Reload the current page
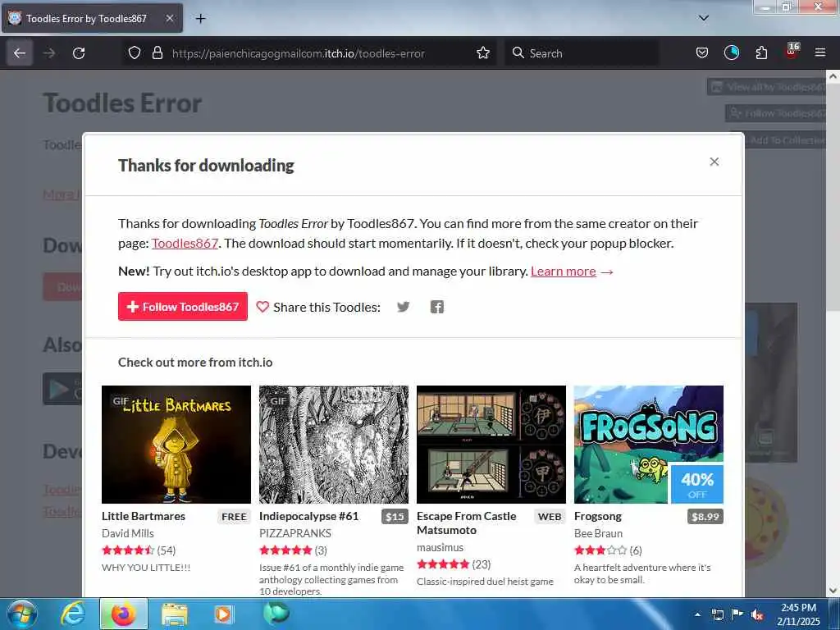840x630 pixels. pos(79,53)
